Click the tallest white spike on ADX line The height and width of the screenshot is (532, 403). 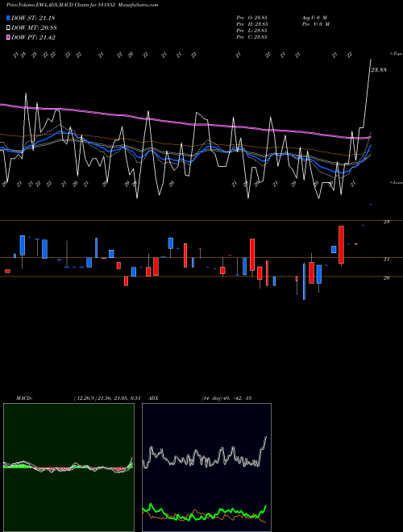[266, 438]
